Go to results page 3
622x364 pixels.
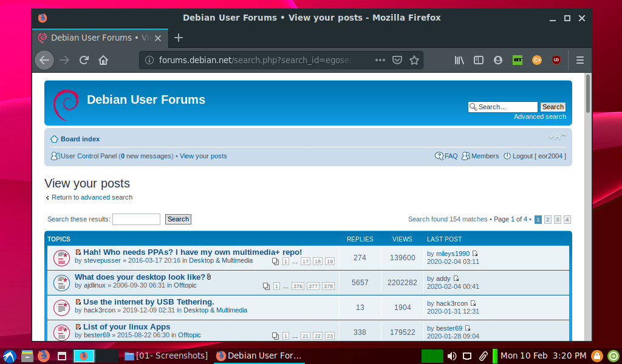pos(558,220)
